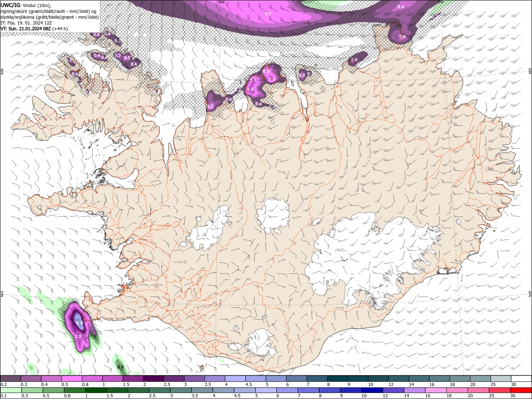
Task: Click the "20W" longitude label
Action: pyautogui.click(x=221, y=2)
